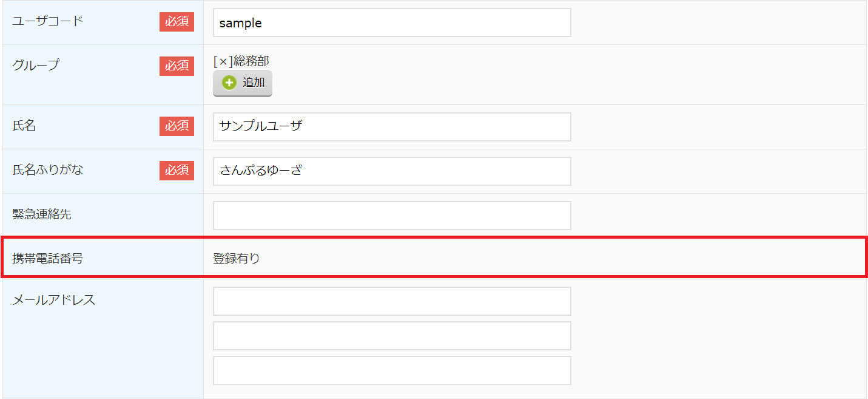Select the first メールアドレス input field
The width and height of the screenshot is (868, 399).
(392, 301)
